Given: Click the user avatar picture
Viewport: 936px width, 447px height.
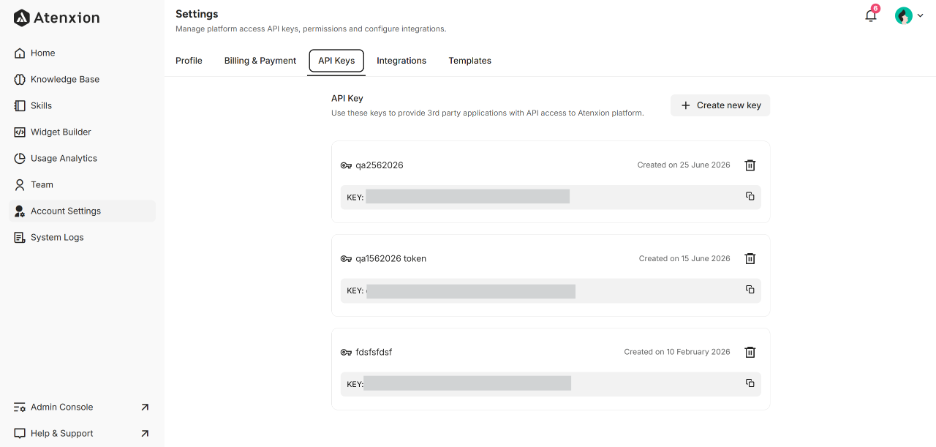Looking at the screenshot, I should (904, 16).
